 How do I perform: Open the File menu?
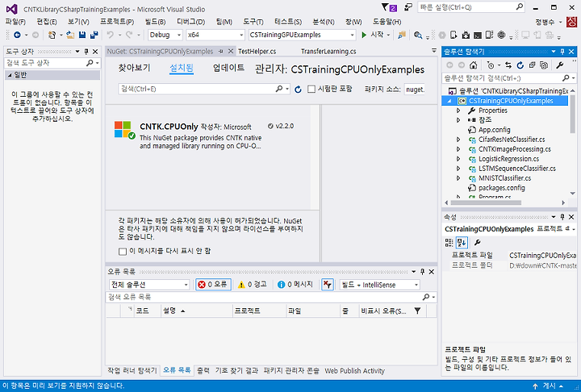tap(15, 22)
